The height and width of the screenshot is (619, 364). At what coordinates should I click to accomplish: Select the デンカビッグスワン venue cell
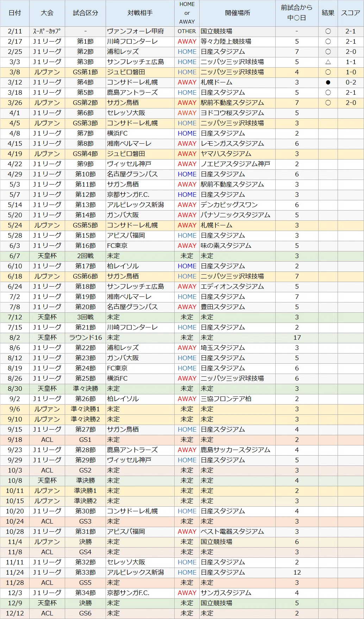point(238,205)
